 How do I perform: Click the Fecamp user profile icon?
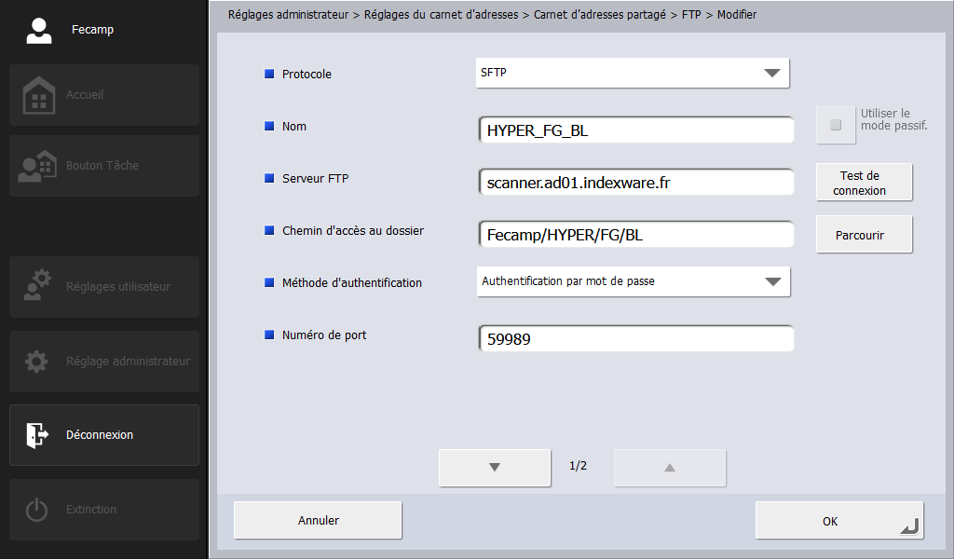pos(38,30)
